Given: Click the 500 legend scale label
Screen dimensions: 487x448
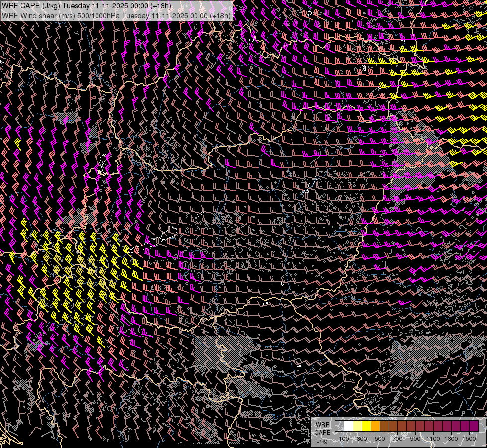Looking at the screenshot, I should coord(380,439).
